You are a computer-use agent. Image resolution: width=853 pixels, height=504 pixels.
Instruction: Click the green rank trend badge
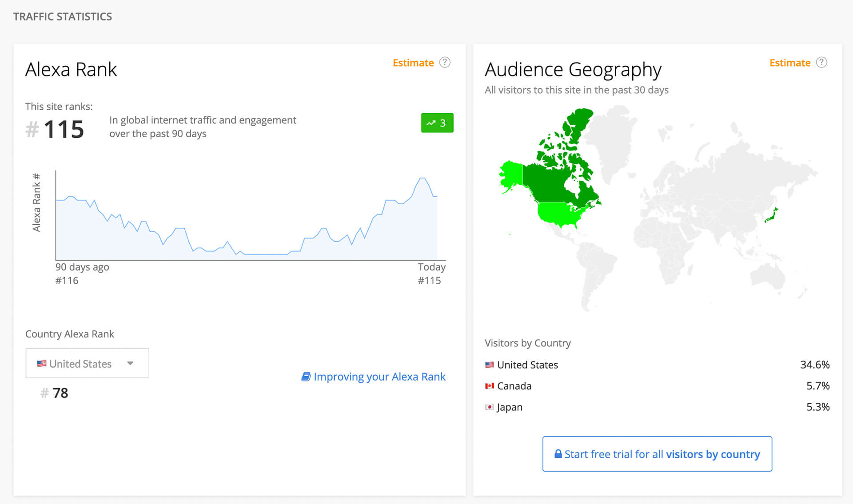click(x=437, y=123)
